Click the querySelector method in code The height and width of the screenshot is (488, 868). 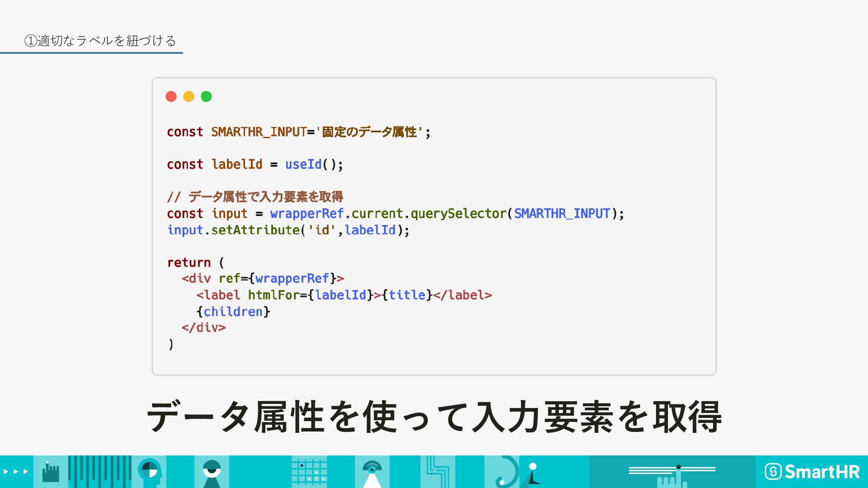pyautogui.click(x=458, y=214)
